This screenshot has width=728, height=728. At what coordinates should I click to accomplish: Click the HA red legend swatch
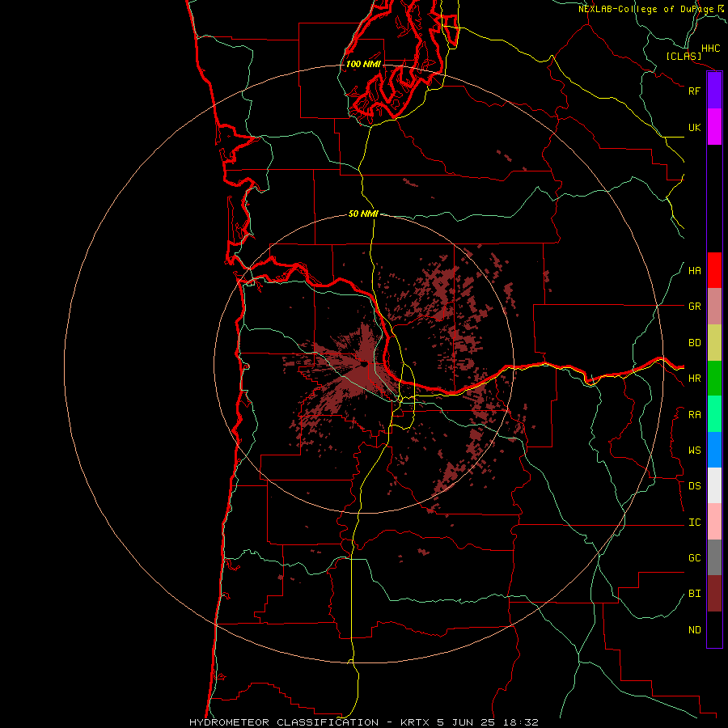point(714,270)
